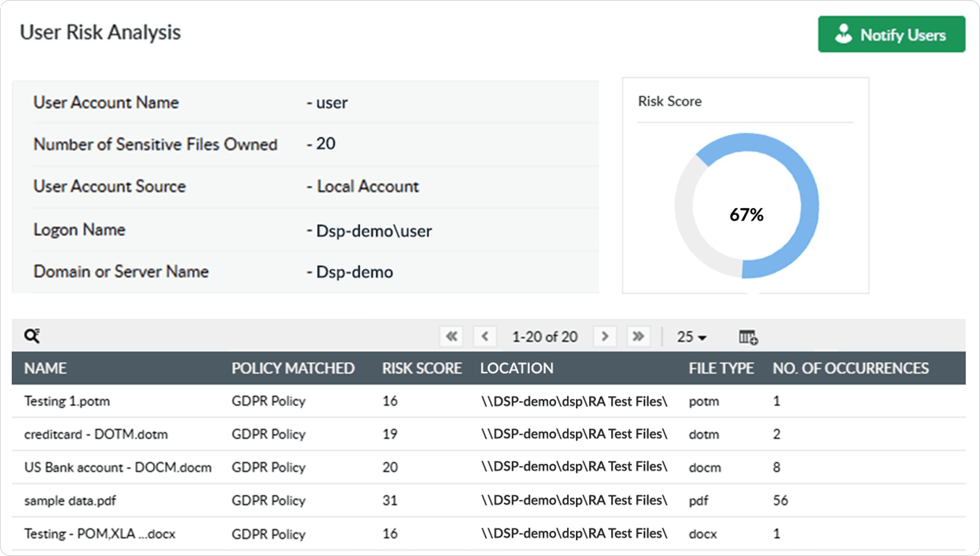980x556 pixels.
Task: Click the creditcard - DOTM.dotm row
Action: 96,434
